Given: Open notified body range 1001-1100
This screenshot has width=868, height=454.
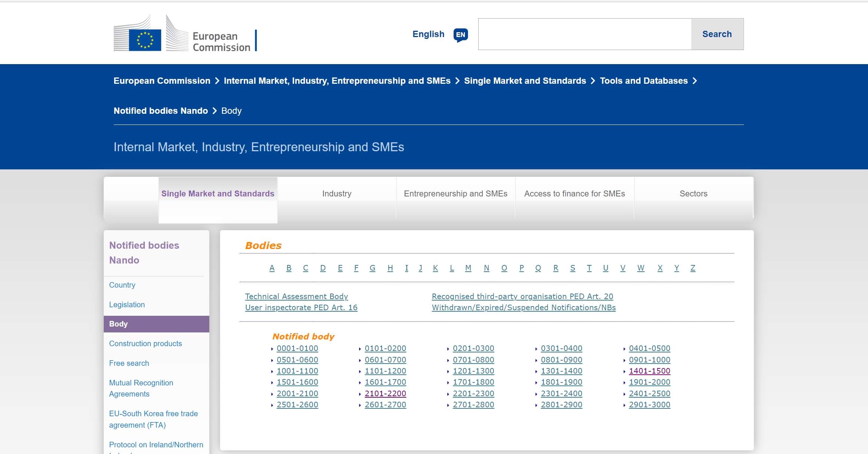Looking at the screenshot, I should coord(297,371).
